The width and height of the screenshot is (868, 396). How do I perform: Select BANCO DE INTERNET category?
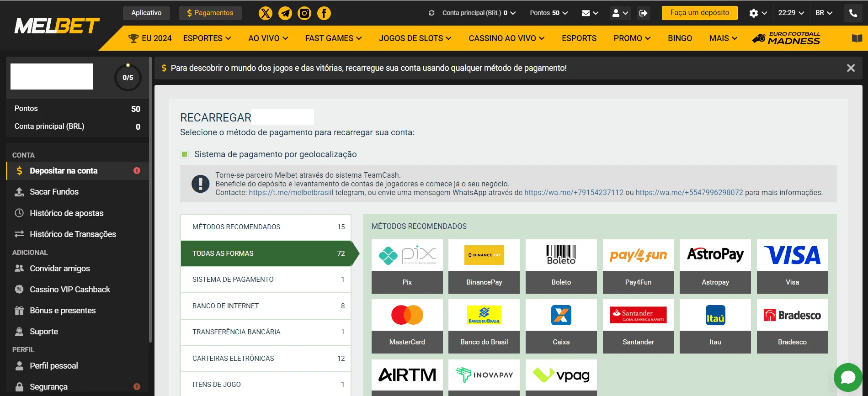[x=266, y=306]
